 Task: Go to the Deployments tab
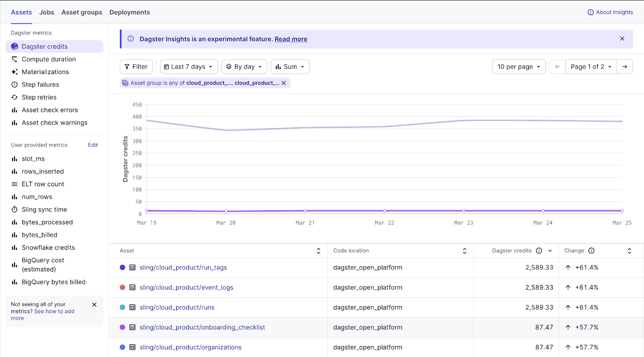pos(130,12)
